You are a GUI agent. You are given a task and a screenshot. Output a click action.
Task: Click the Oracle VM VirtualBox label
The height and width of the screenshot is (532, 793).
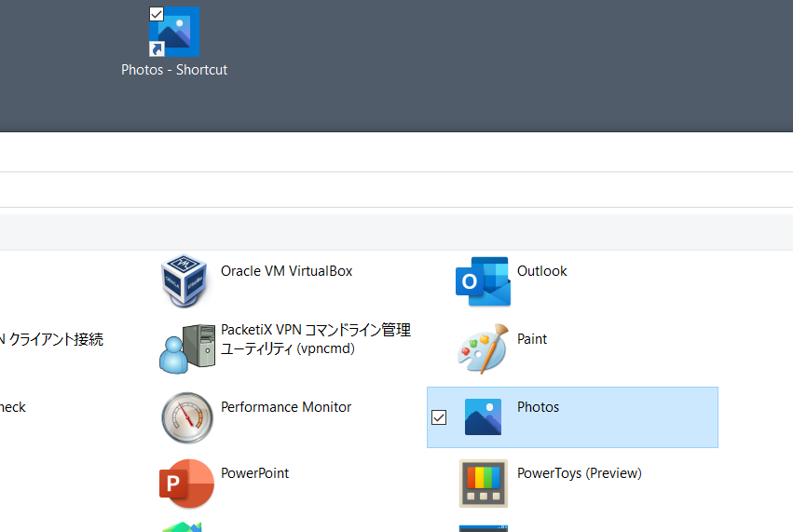click(286, 271)
